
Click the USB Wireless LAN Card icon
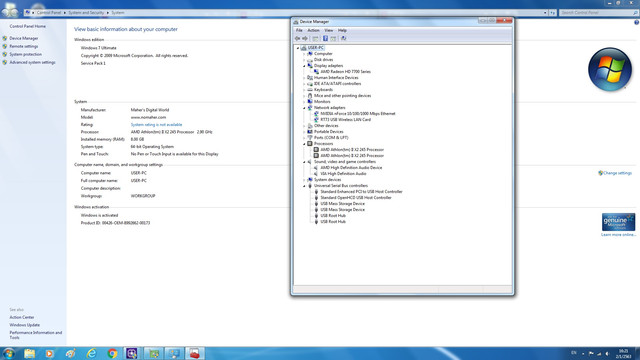[316, 120]
